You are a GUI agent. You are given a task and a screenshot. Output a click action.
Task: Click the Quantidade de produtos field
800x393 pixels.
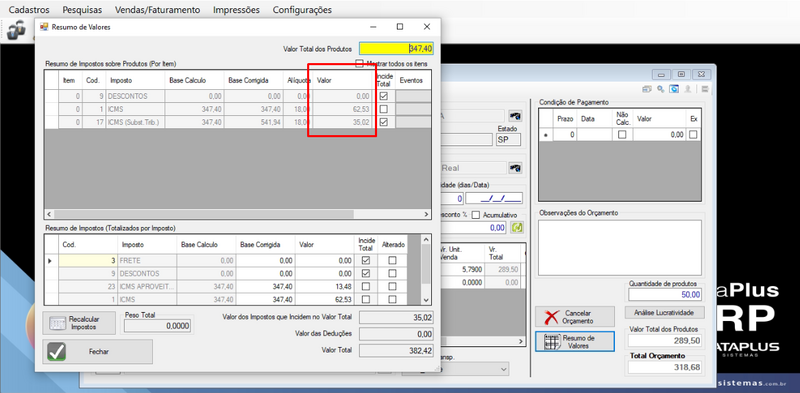666,295
